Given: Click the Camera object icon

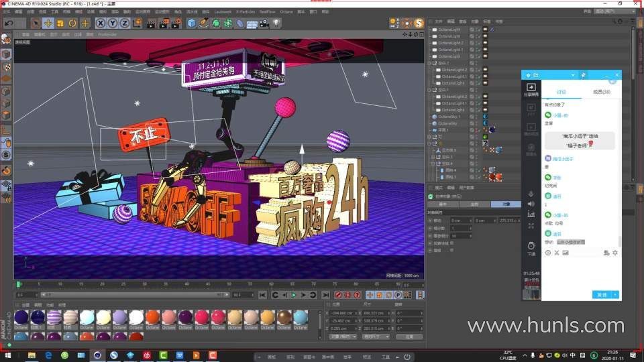Looking at the screenshot, I should point(264,23).
